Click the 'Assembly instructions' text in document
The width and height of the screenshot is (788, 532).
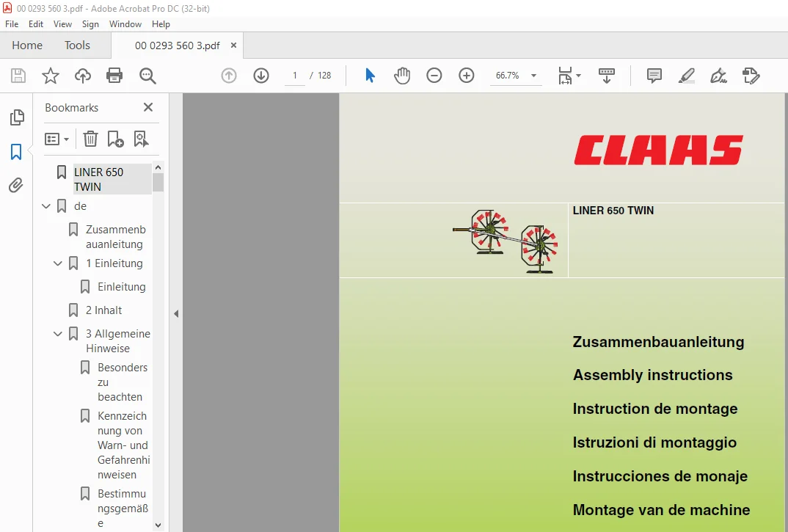[652, 375]
